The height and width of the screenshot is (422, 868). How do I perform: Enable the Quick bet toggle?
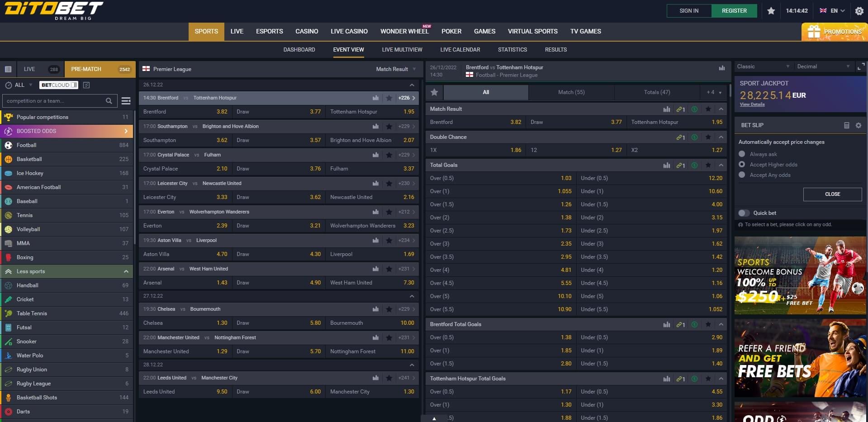tap(744, 213)
